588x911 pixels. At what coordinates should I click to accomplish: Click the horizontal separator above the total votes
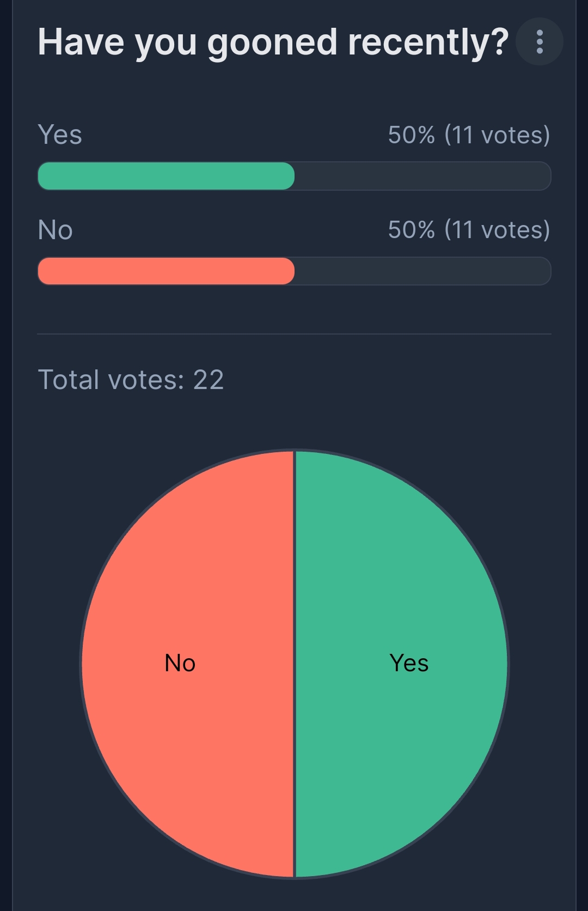pyautogui.click(x=294, y=333)
